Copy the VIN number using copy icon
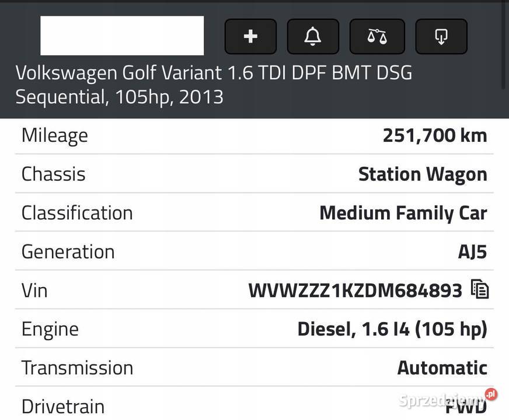The height and width of the screenshot is (420, 509). click(x=480, y=289)
